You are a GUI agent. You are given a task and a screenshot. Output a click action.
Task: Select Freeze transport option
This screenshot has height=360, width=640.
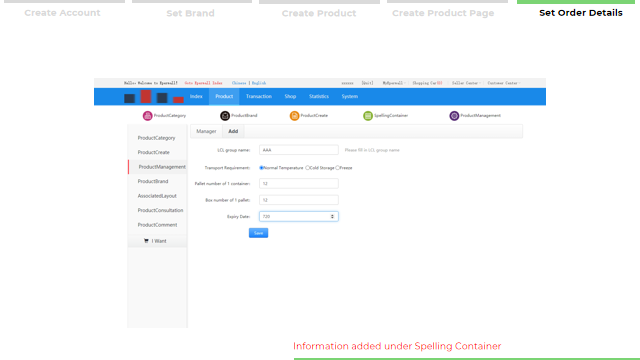[338, 168]
